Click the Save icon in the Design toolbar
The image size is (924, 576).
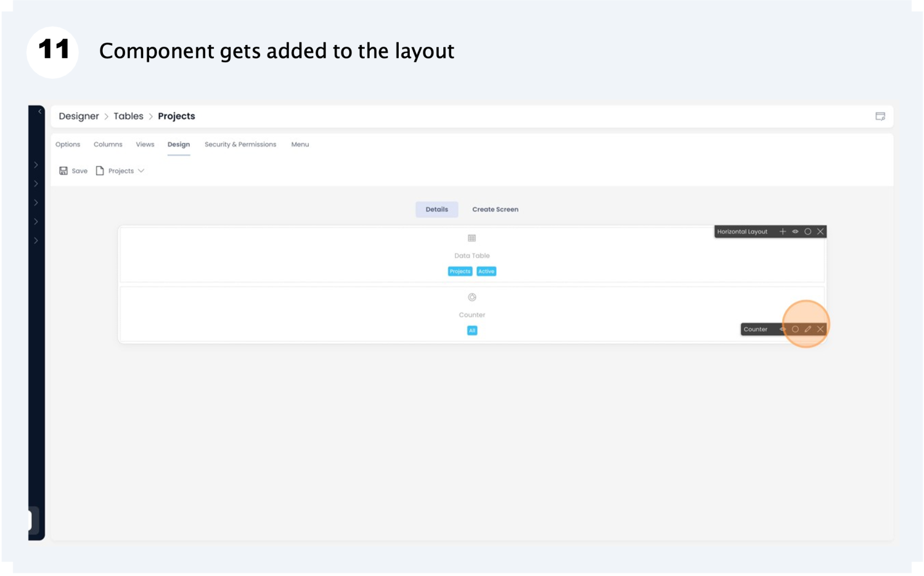click(63, 170)
